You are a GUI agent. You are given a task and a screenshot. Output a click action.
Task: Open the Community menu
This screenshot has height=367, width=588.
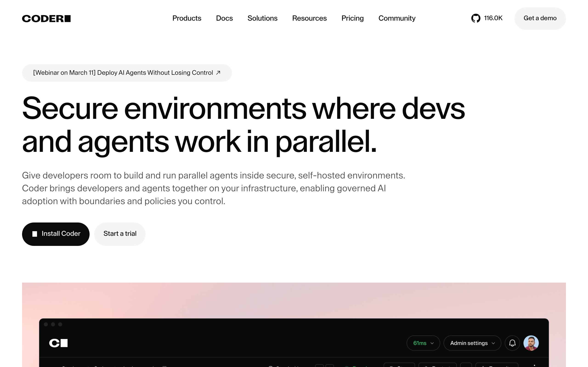pos(396,18)
